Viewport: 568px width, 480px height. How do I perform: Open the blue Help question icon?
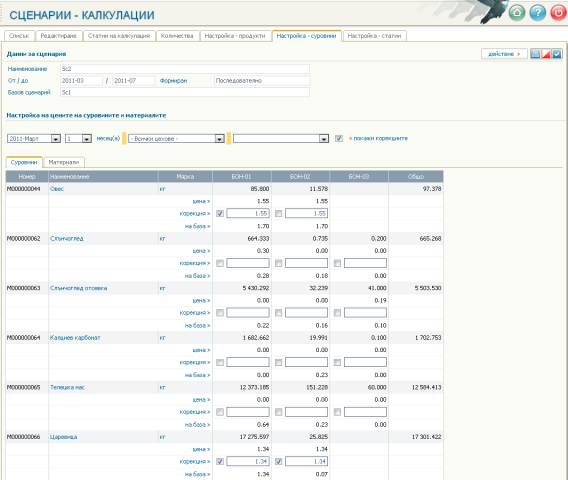(538, 13)
